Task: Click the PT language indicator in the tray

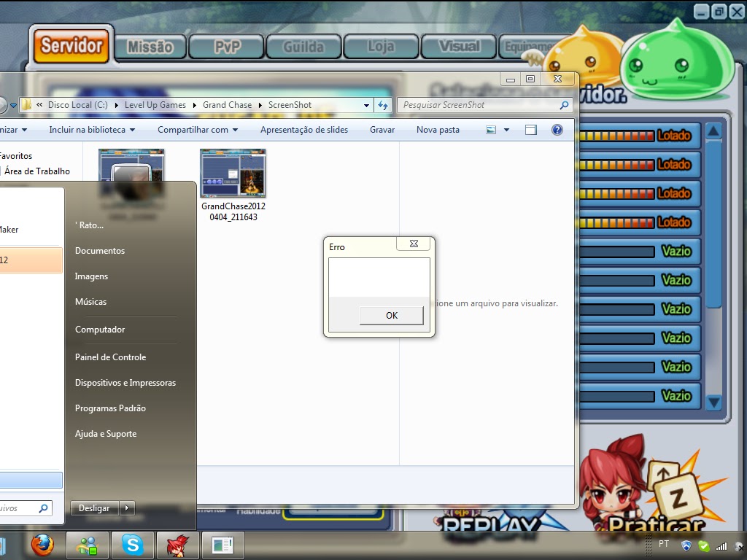Action: [664, 544]
